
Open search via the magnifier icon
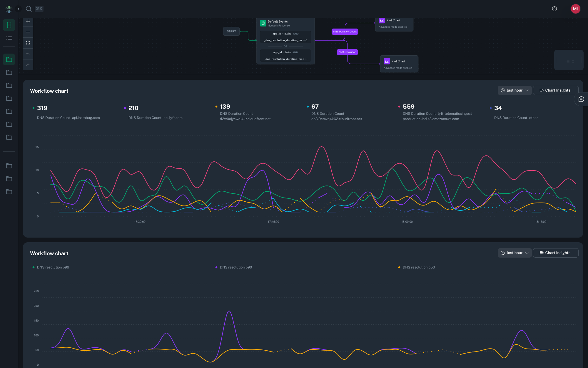[29, 9]
